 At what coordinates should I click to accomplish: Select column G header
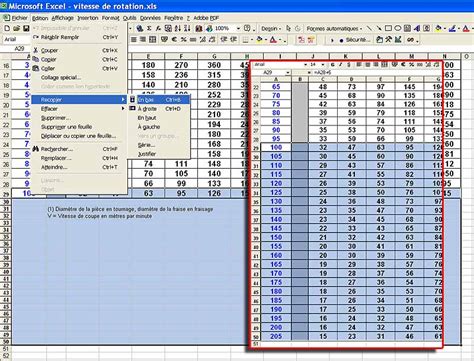click(x=214, y=56)
